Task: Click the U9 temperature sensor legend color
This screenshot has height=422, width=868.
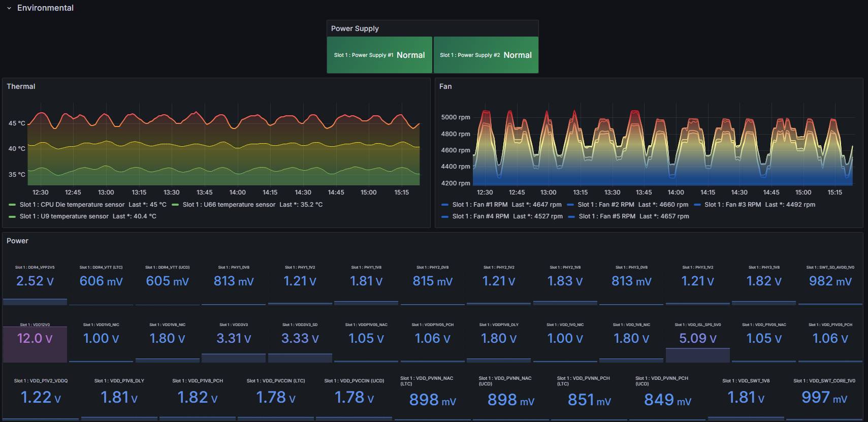Action: [x=12, y=216]
